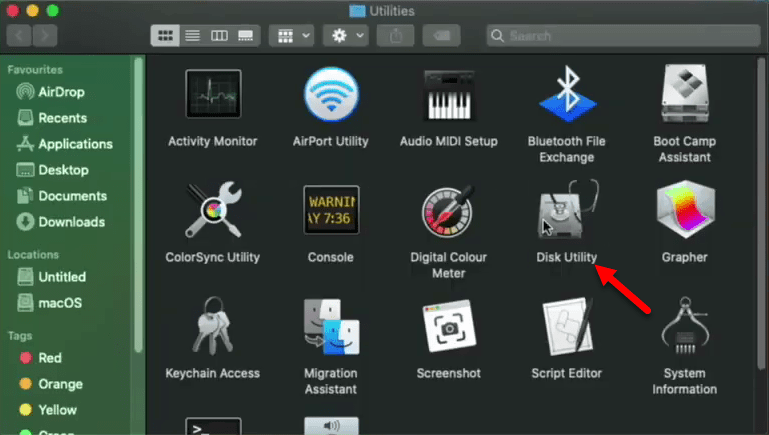Screen dimensions: 769x435
Task: Click the Utilities folder title icon
Action: click(357, 11)
